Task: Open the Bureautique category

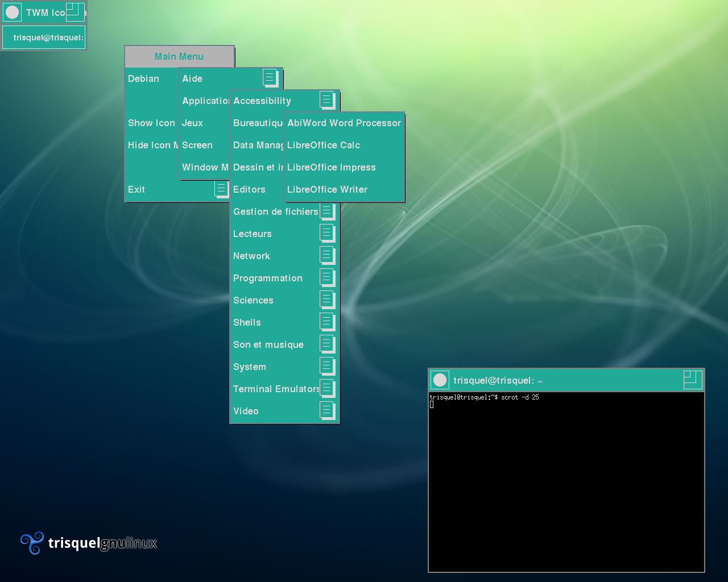Action: (x=258, y=123)
